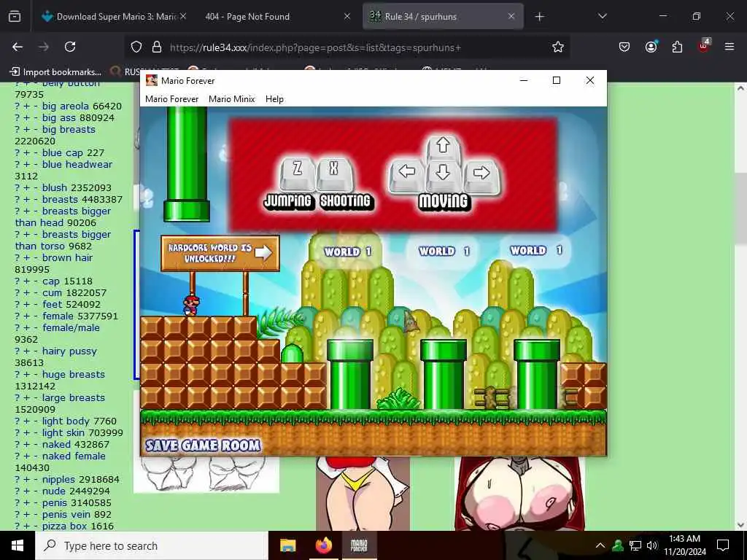Minimize the Mario Forever window

[x=524, y=80]
